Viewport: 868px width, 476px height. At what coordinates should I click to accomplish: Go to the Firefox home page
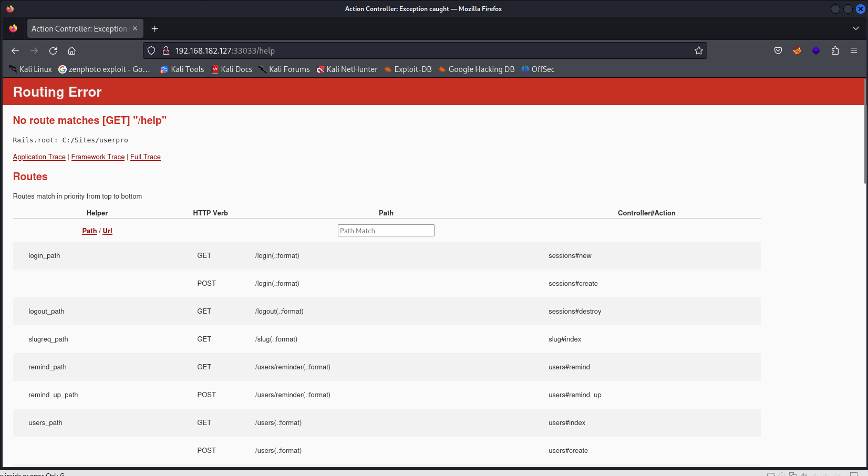pyautogui.click(x=72, y=51)
